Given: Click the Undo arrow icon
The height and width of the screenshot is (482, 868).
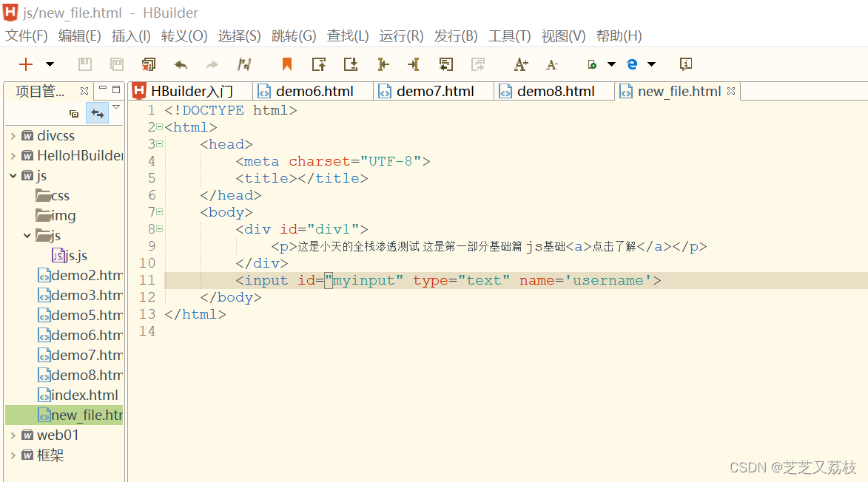Looking at the screenshot, I should click(x=181, y=64).
